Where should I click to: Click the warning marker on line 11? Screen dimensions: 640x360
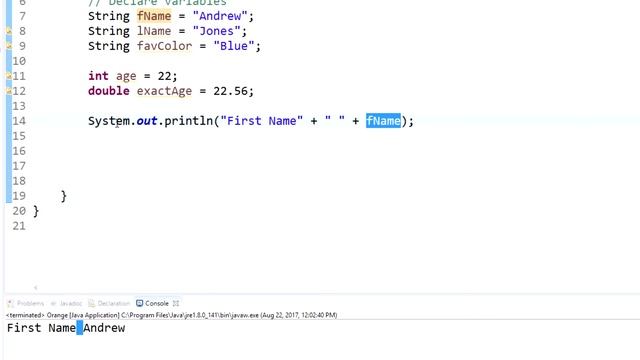click(x=9, y=76)
